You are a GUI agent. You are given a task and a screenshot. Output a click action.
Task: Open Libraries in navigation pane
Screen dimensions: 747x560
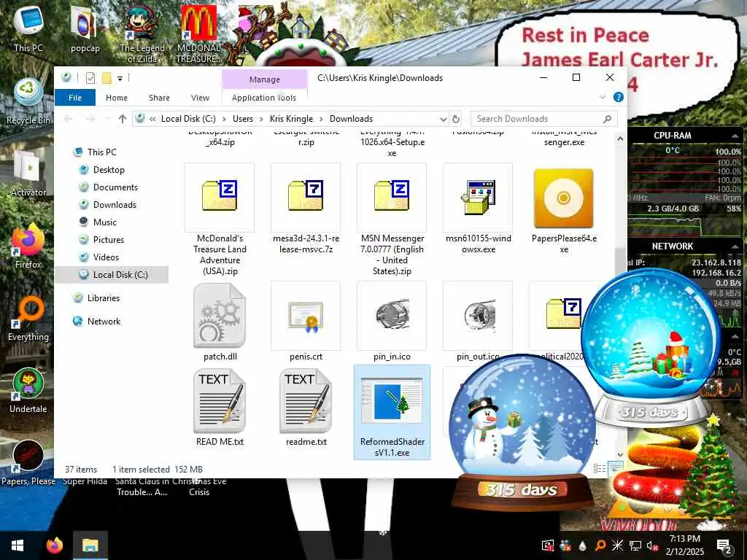(x=103, y=298)
